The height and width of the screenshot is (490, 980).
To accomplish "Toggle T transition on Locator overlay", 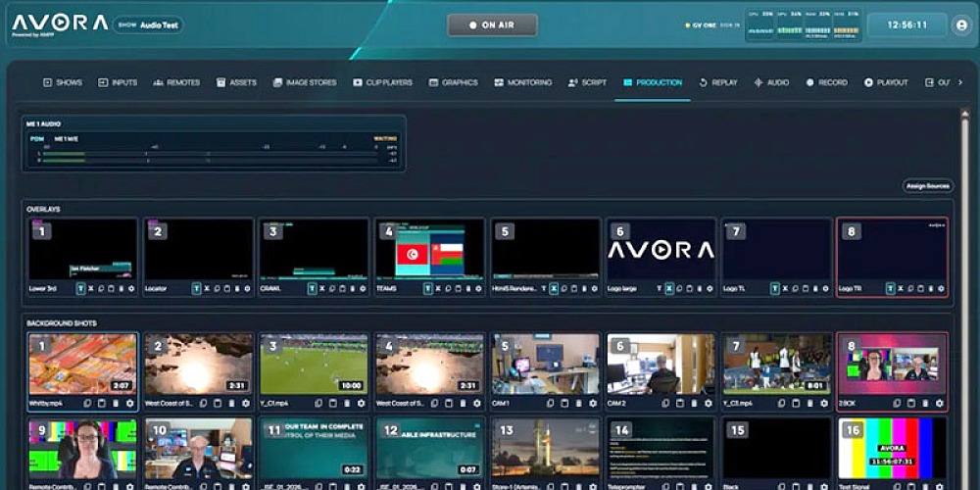I will (197, 289).
